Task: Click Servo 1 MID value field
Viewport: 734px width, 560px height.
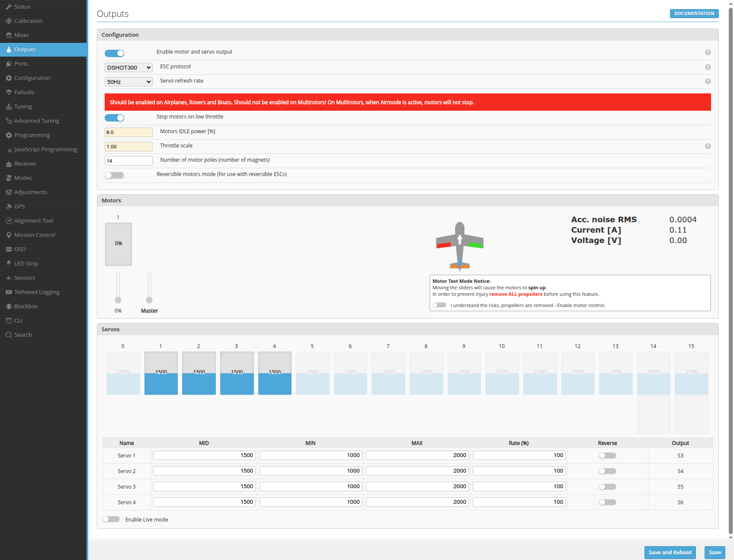Action: coord(204,455)
